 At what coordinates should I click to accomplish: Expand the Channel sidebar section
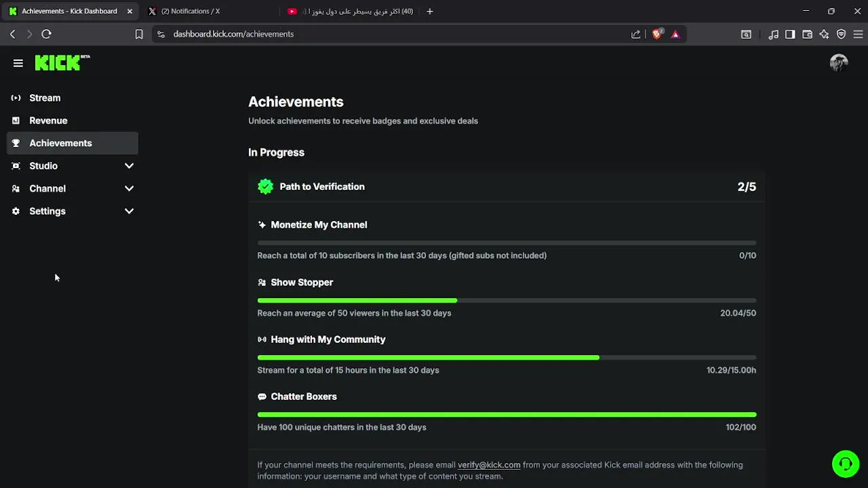(73, 188)
